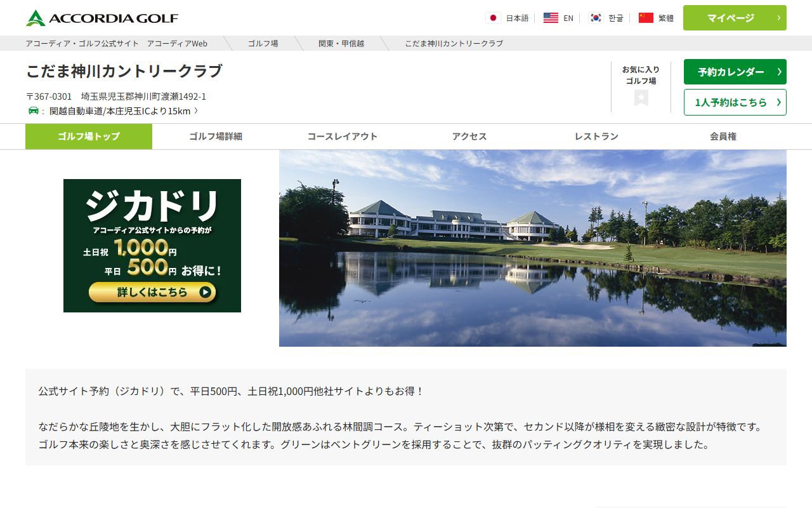This screenshot has width=812, height=508.
Task: Open access link 関越自動車道/本庄児玉ICより15km
Action: [124, 111]
